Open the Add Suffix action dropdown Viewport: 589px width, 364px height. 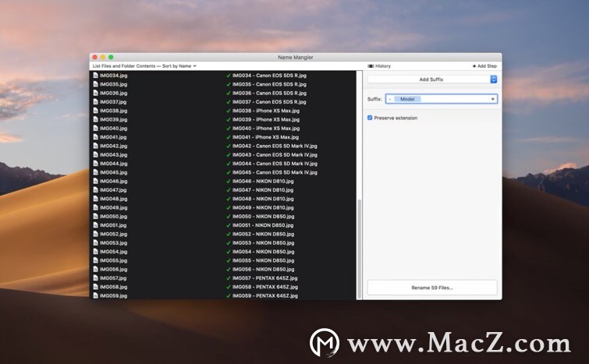(x=432, y=80)
